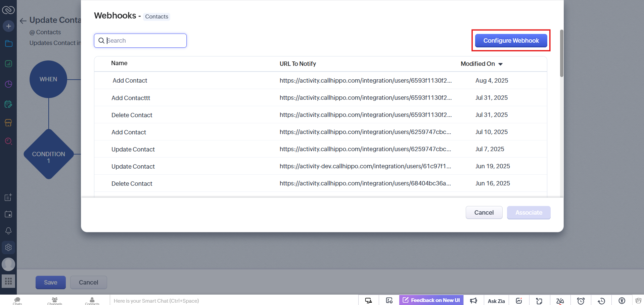Open Contacts in the bottom bar
Screen dimensions: 644x305
coord(92,301)
